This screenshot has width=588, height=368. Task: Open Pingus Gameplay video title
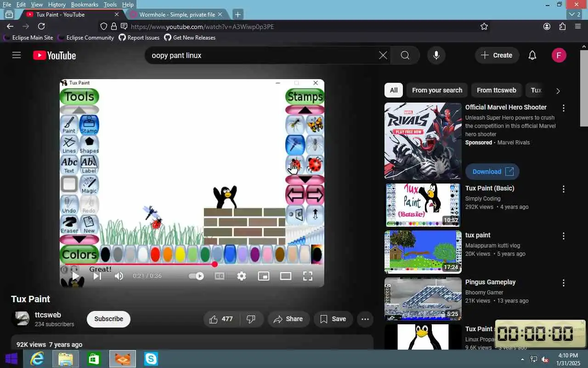(490, 282)
